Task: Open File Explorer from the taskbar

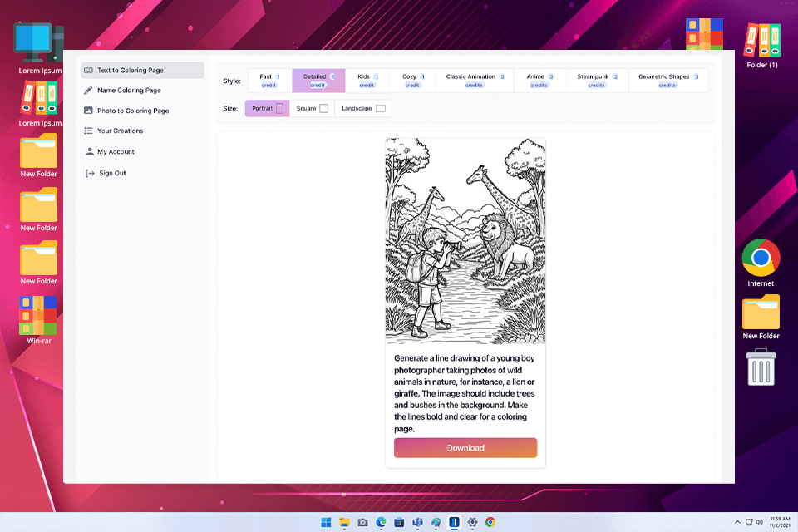Action: [344, 522]
